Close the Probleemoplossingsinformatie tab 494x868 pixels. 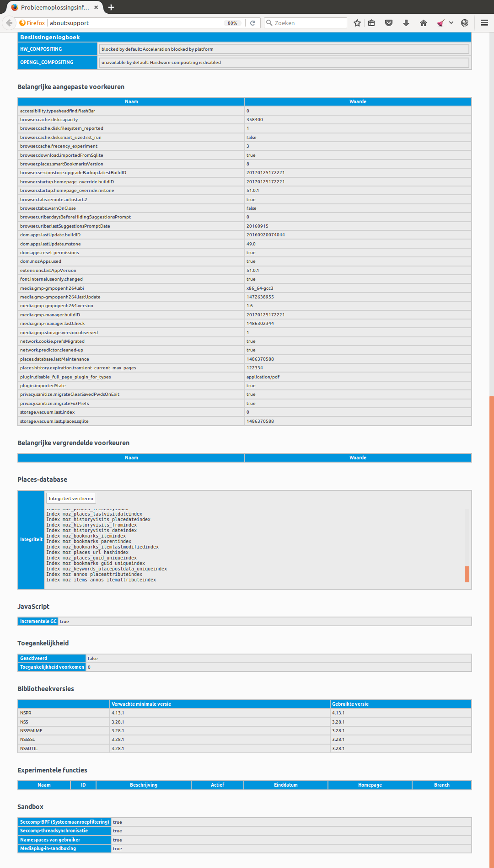point(96,7)
